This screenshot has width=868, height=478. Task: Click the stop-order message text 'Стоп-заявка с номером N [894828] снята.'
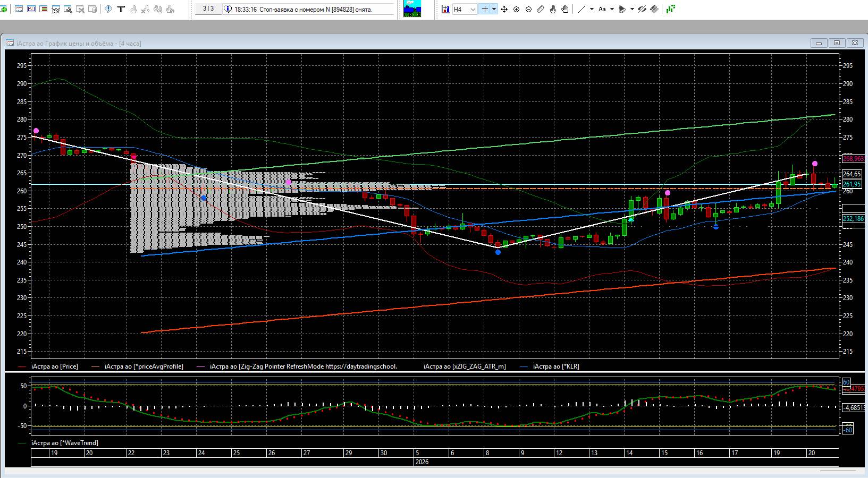click(316, 10)
